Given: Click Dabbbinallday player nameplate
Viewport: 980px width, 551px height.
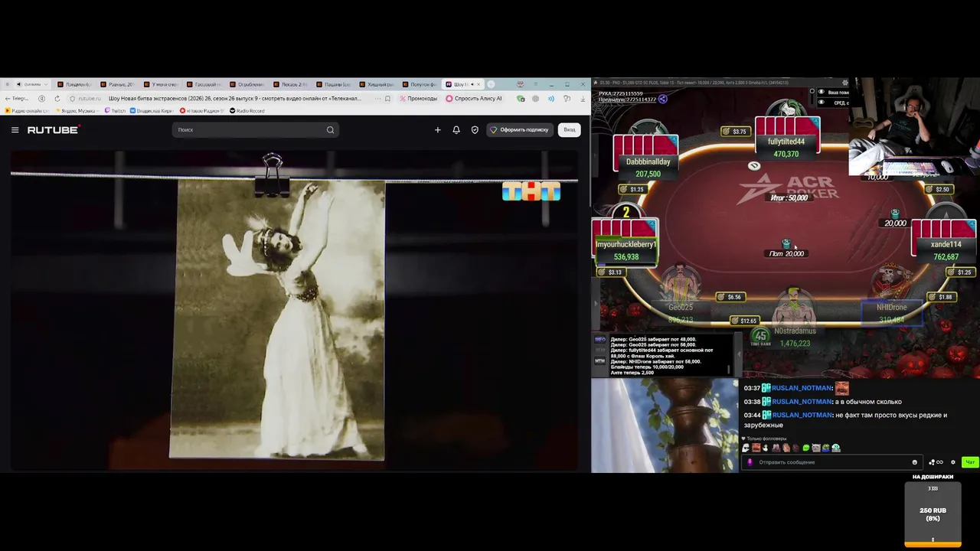Looking at the screenshot, I should coord(648,168).
